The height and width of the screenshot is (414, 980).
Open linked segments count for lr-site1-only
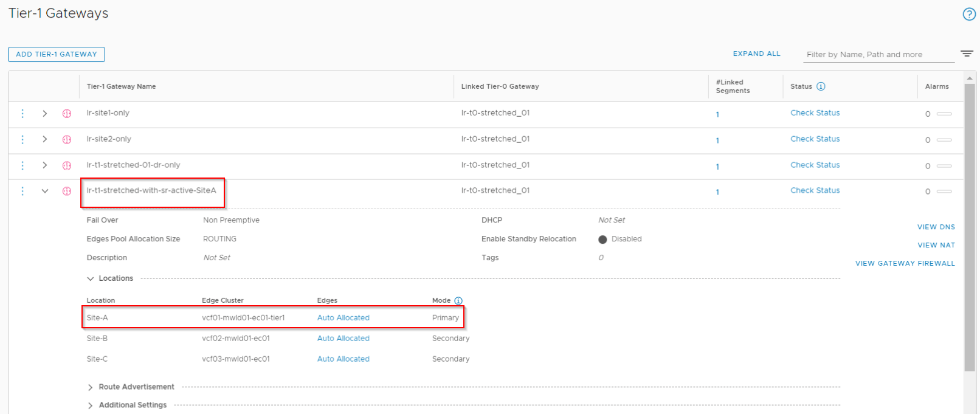717,114
